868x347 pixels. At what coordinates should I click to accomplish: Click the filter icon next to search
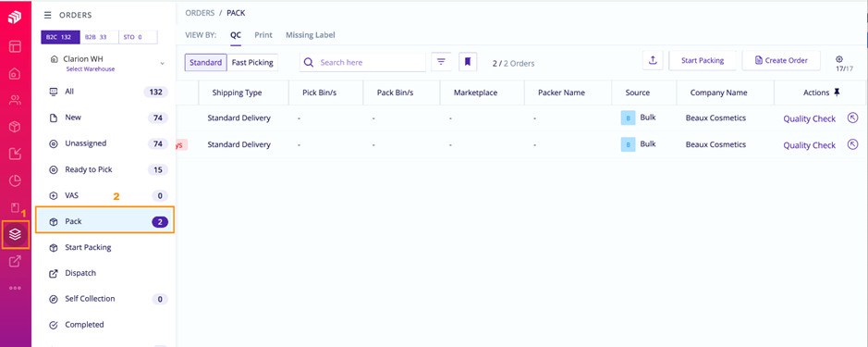pos(441,62)
